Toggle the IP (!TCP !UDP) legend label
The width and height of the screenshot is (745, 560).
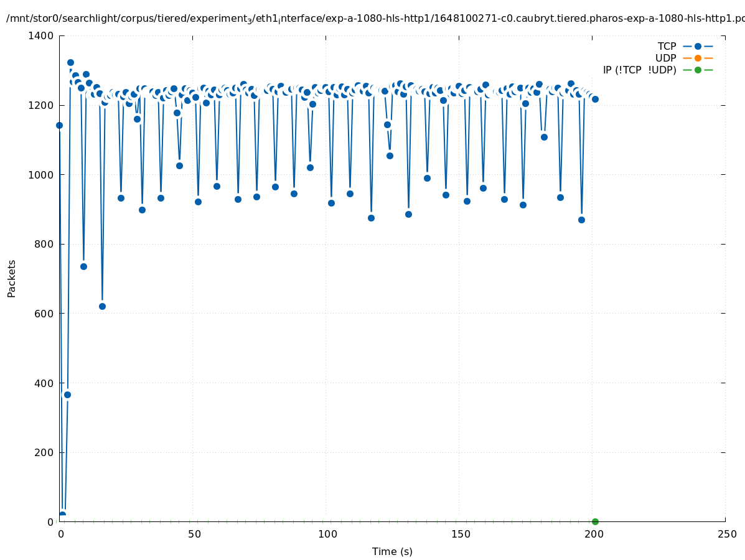639,70
